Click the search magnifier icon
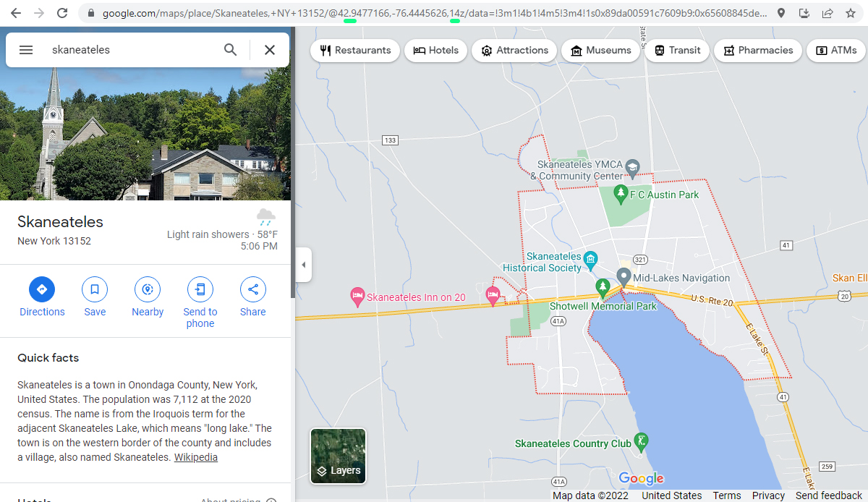 [x=230, y=50]
